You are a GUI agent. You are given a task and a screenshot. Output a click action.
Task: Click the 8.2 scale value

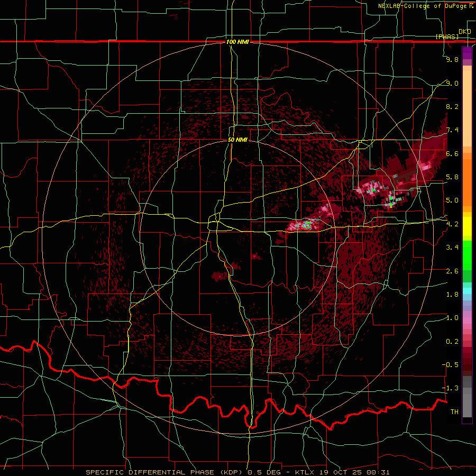point(452,106)
